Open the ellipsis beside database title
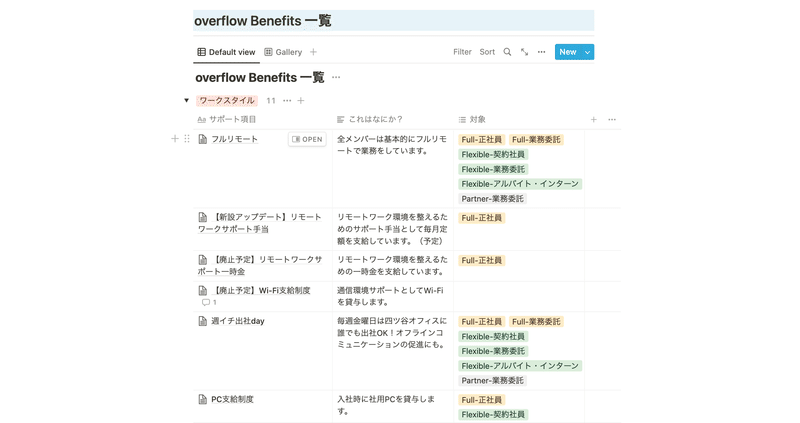This screenshot has height=423, width=800. tap(336, 78)
